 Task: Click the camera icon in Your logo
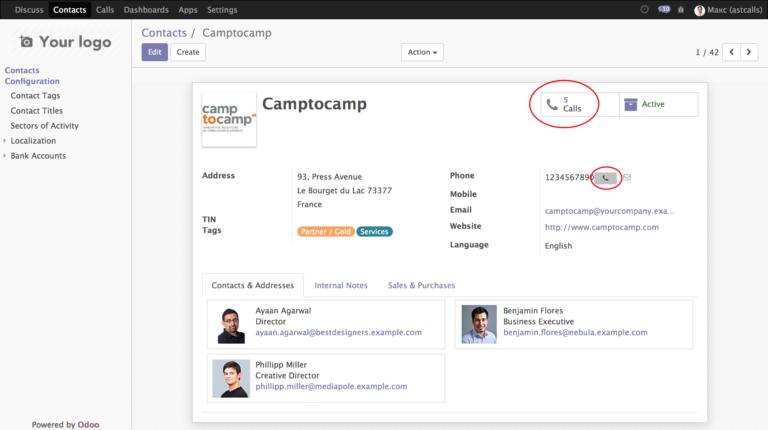tap(26, 42)
